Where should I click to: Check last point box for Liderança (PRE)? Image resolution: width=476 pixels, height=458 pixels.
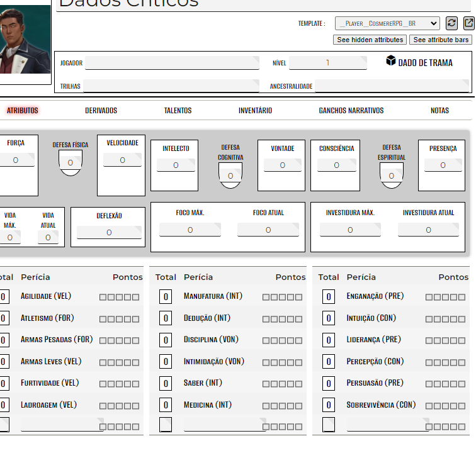(x=462, y=340)
